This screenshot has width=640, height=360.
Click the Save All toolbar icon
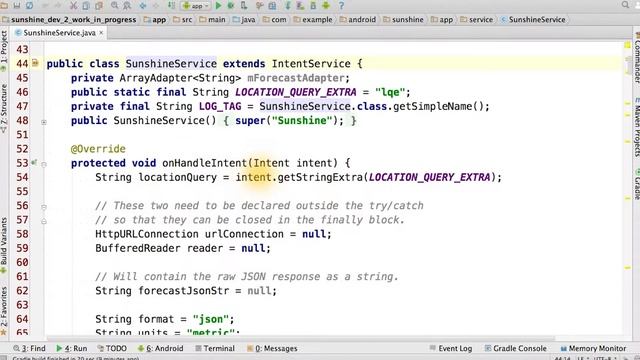click(x=17, y=5)
